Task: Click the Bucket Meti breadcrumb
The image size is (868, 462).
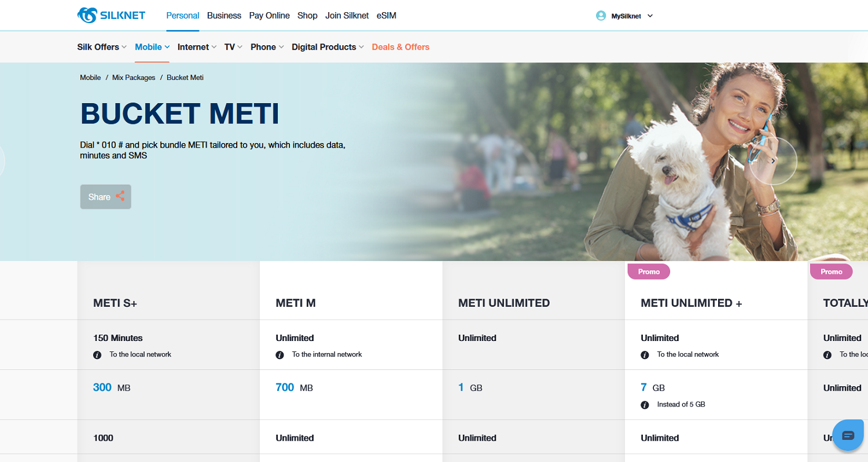Action: pos(185,78)
